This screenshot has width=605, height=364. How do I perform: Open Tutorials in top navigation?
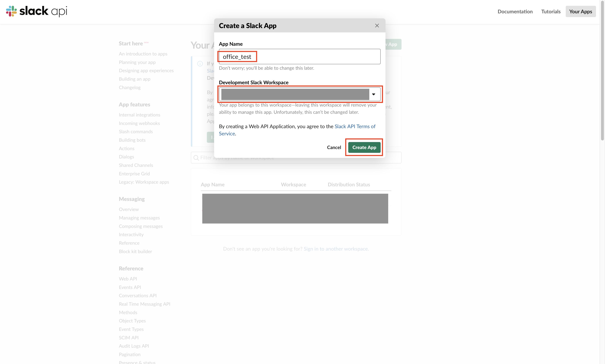pos(551,12)
